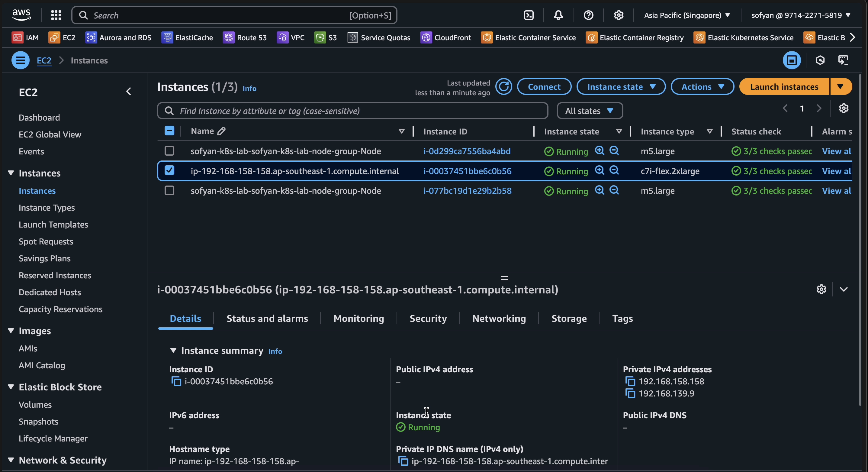Click the split panel resize handle
The height and width of the screenshot is (472, 868).
(504, 278)
